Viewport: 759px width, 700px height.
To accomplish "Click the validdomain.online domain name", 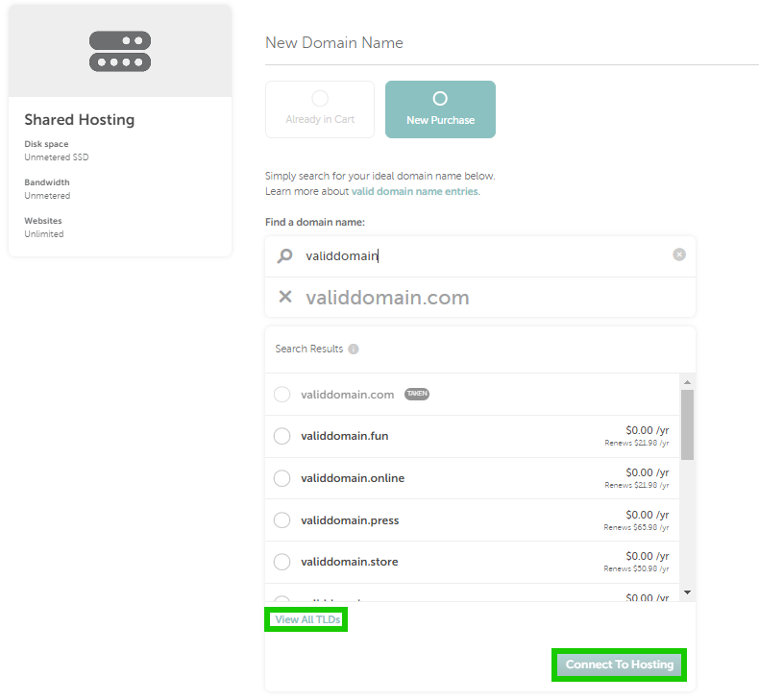I will tap(353, 478).
